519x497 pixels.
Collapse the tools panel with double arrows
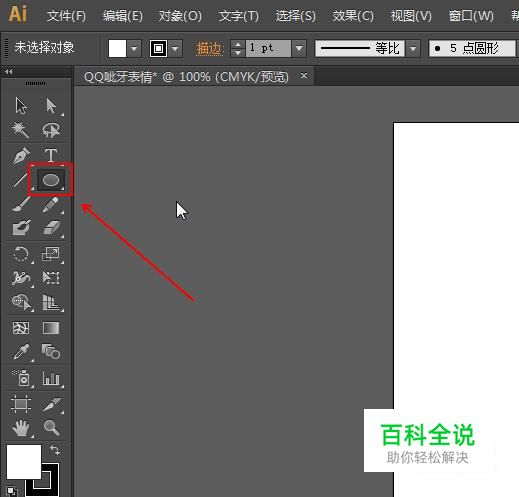9,71
